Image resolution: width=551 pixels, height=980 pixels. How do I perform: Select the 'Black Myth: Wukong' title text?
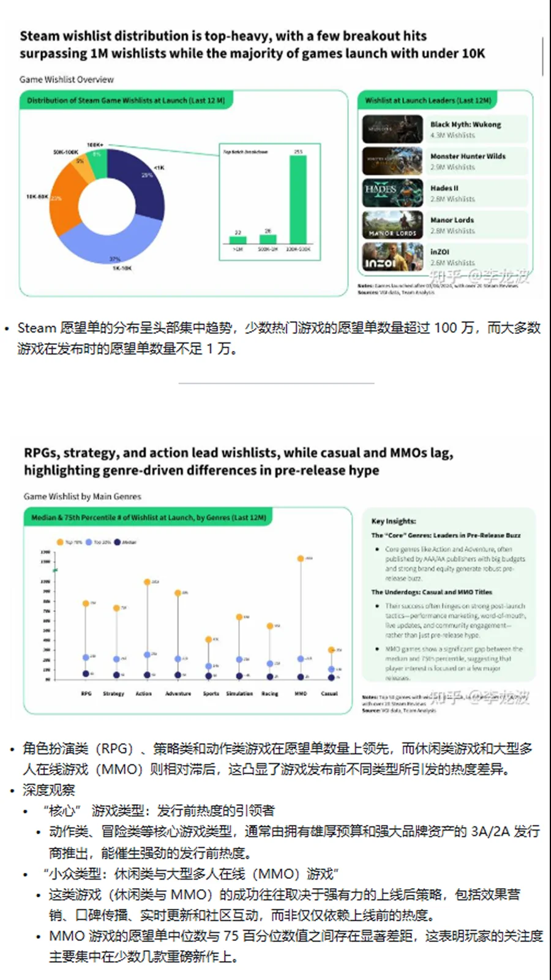pos(465,124)
